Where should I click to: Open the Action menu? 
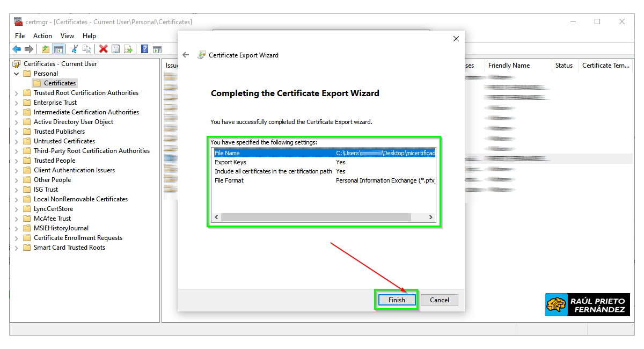tap(42, 36)
